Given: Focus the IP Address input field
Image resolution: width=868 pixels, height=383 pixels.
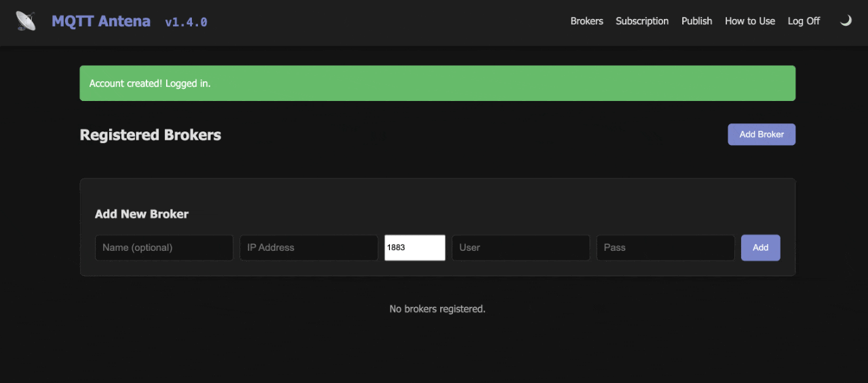Looking at the screenshot, I should tap(309, 247).
